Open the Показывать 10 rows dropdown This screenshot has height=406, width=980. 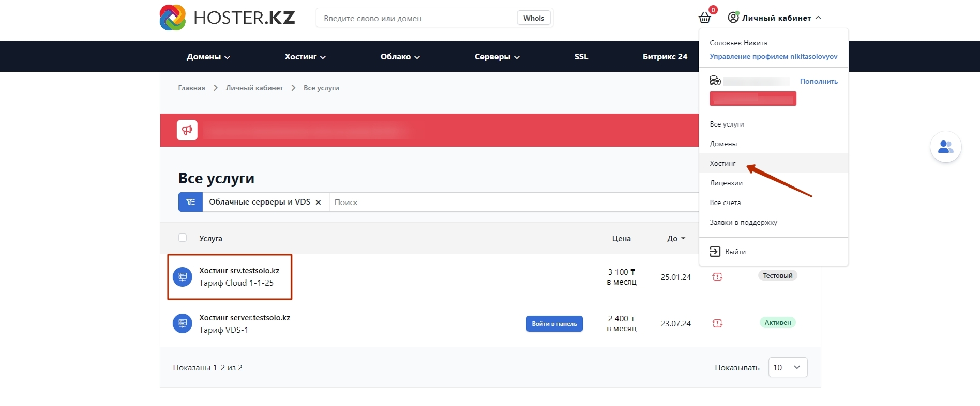click(788, 367)
